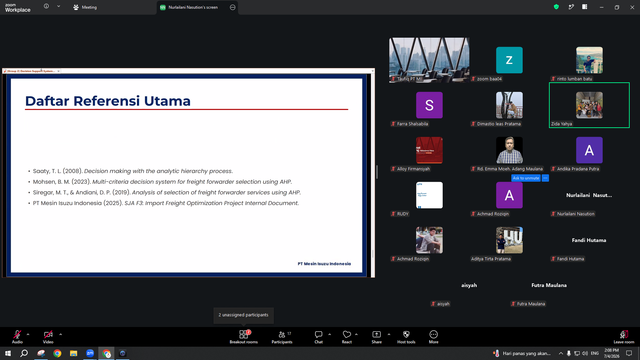640x360 pixels.
Task: Expand the Chat options arrow
Action: pyautogui.click(x=329, y=334)
